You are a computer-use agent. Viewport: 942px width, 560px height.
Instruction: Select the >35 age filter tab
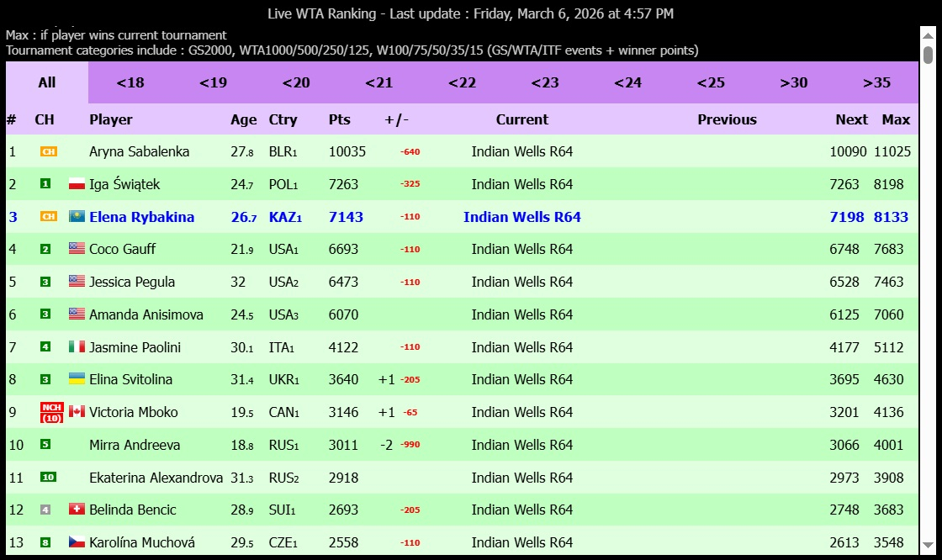(876, 82)
